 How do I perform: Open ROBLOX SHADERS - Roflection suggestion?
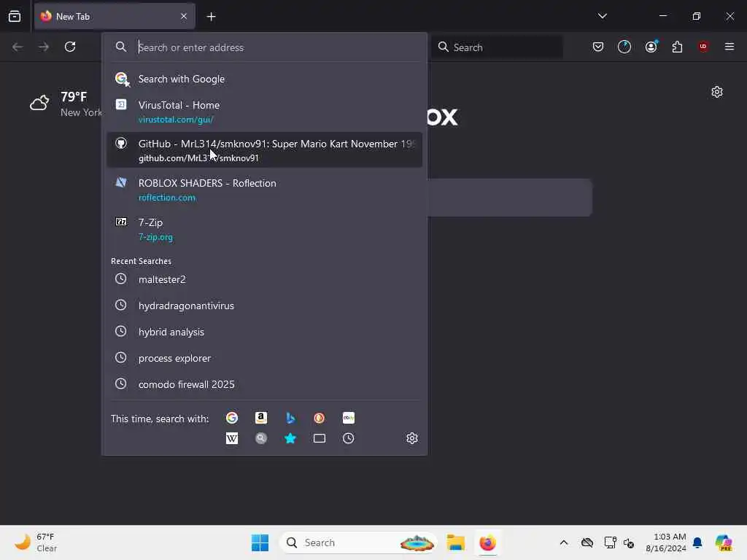click(x=264, y=190)
